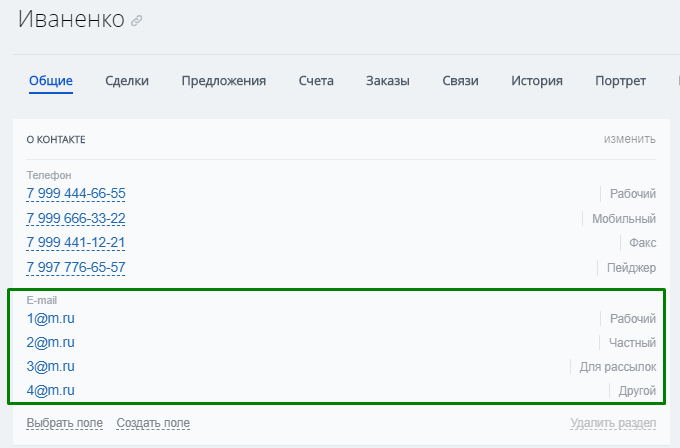Click the Создать поле link

(x=153, y=423)
